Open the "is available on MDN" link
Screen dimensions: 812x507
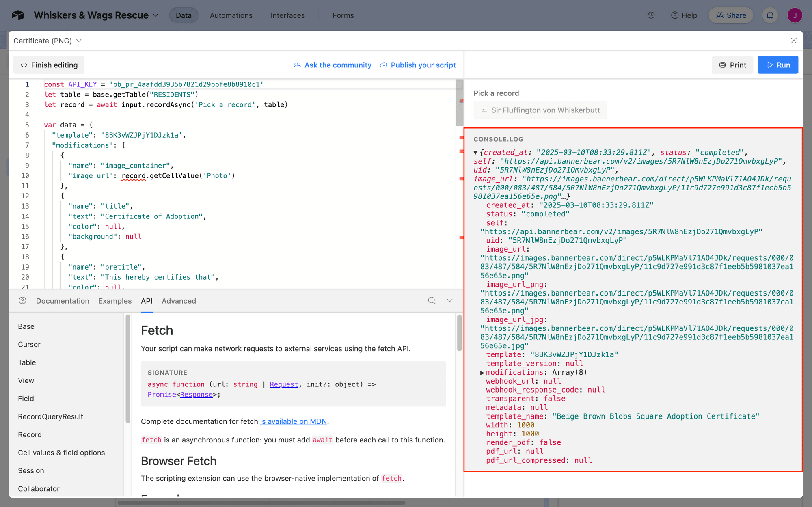294,421
